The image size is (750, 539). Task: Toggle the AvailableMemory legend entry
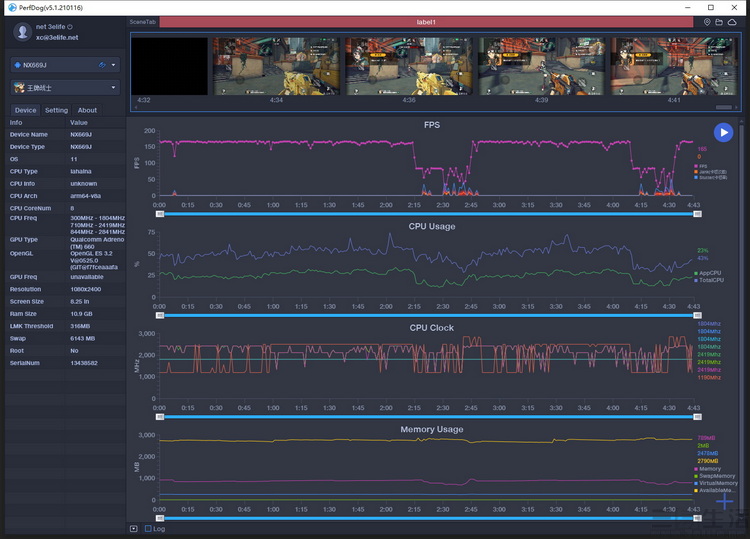[x=715, y=490]
